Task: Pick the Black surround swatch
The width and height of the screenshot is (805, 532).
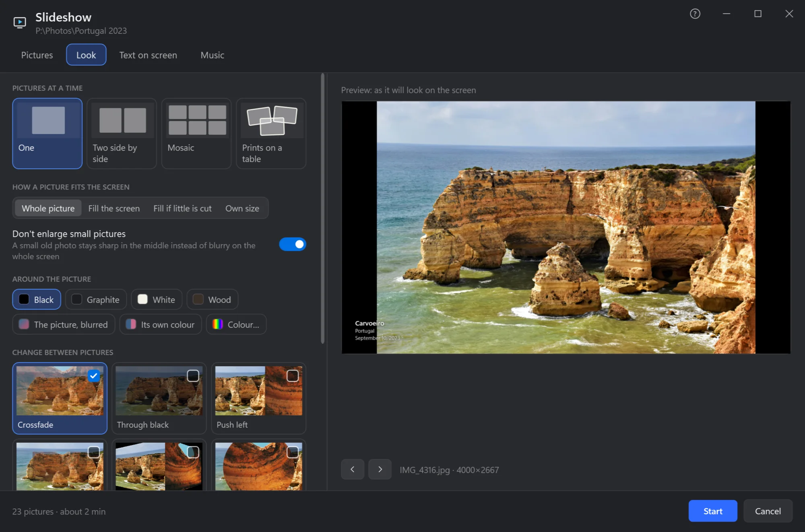Action: [x=37, y=299]
